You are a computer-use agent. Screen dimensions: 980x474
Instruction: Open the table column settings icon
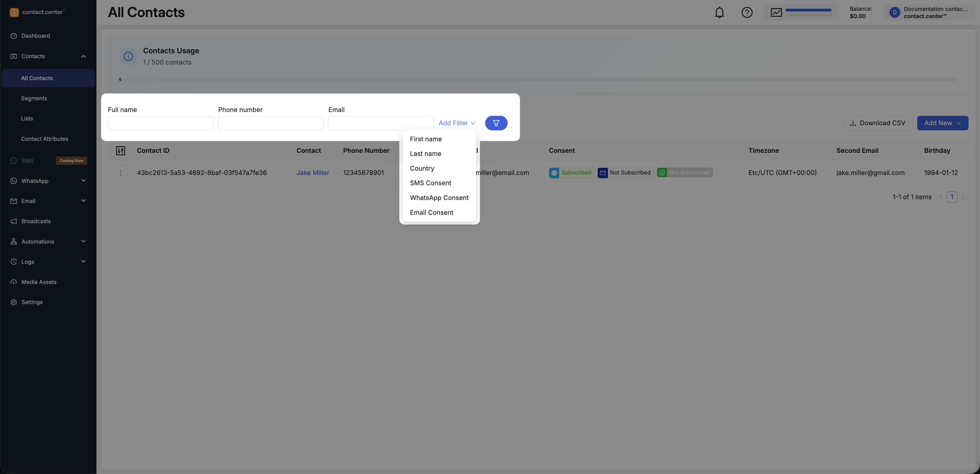click(x=121, y=151)
